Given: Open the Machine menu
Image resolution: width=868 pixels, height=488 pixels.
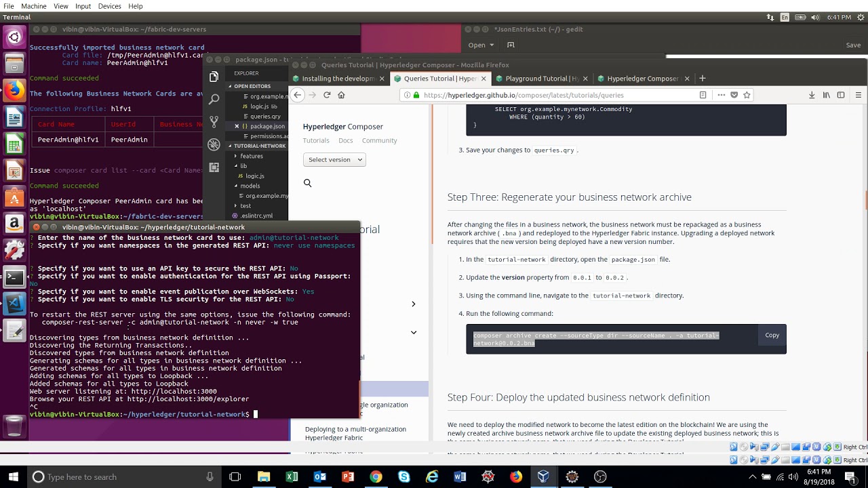Looking at the screenshot, I should click(x=34, y=6).
